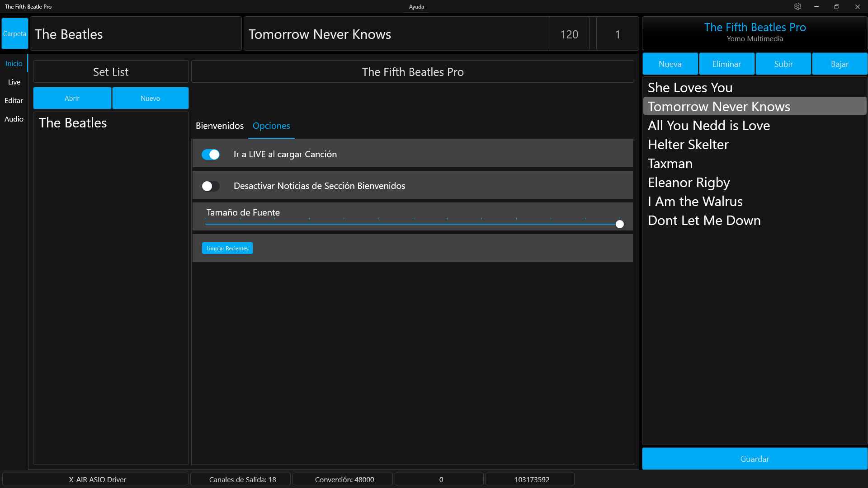868x488 pixels.
Task: Click Abrir to open a set list
Action: pos(72,99)
